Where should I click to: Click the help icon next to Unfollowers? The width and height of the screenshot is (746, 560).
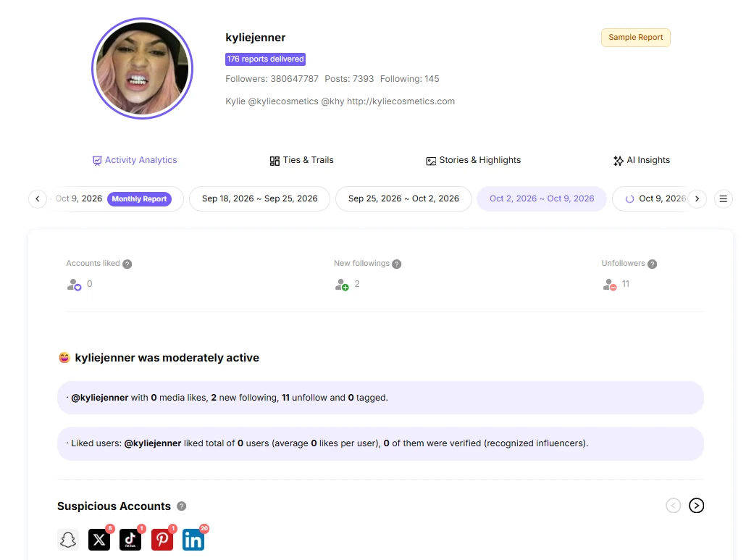coord(653,264)
